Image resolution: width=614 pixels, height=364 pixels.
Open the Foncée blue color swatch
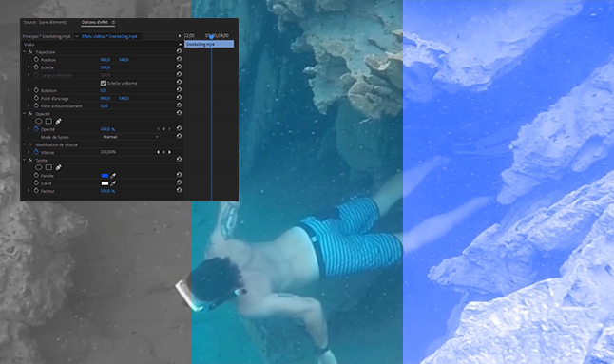click(x=105, y=176)
